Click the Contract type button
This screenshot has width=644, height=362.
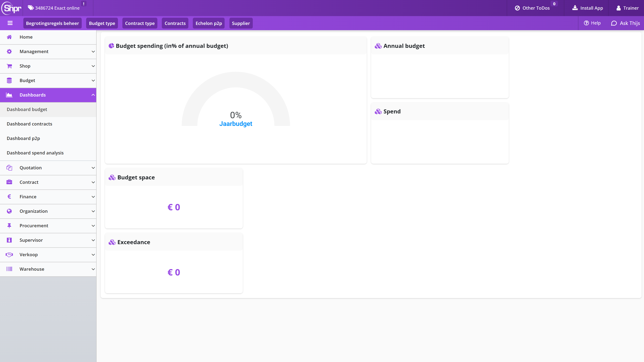pos(140,23)
